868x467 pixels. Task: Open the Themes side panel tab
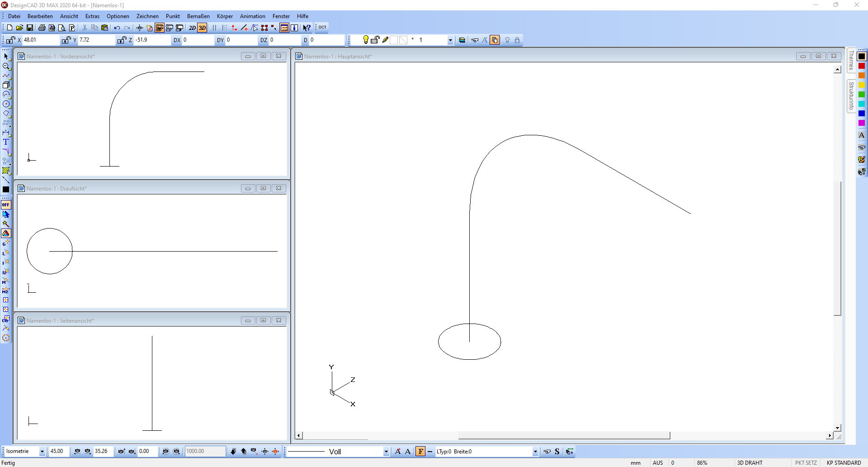click(851, 60)
